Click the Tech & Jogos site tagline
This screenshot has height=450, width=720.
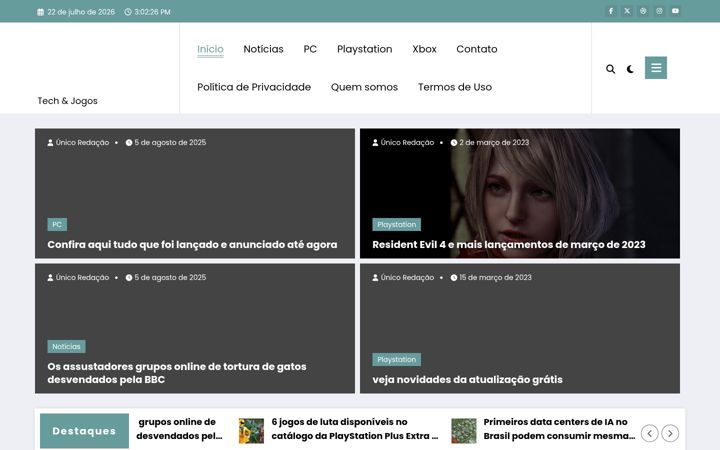tap(68, 101)
